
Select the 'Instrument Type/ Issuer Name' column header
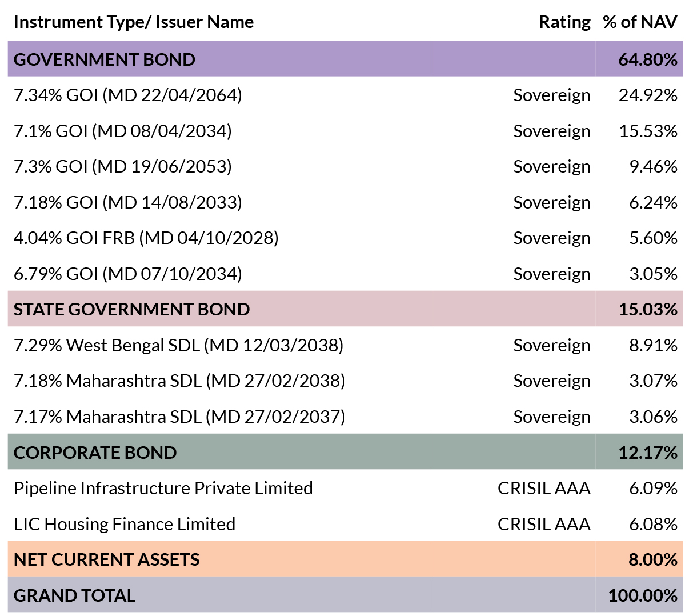134,22
